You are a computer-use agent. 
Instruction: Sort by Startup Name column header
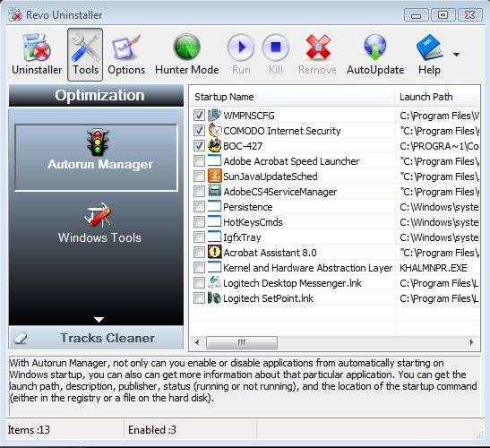[293, 97]
